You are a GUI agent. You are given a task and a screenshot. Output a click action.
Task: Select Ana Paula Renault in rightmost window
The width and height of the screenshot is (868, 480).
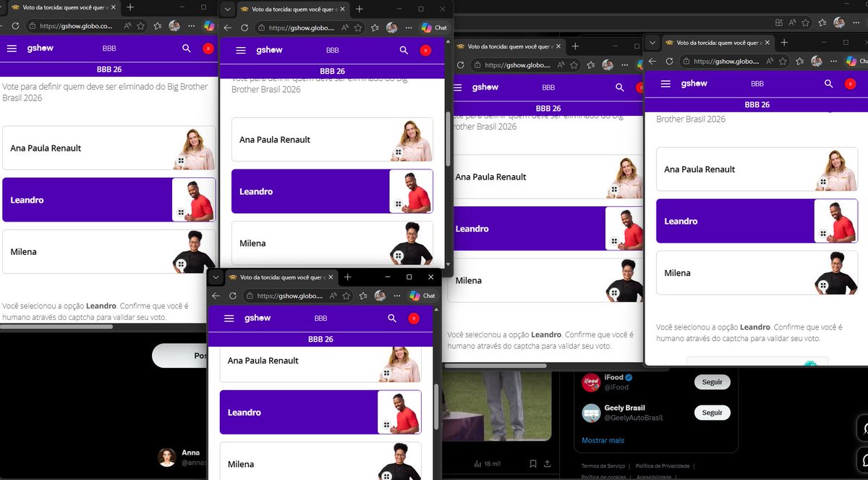[757, 169]
